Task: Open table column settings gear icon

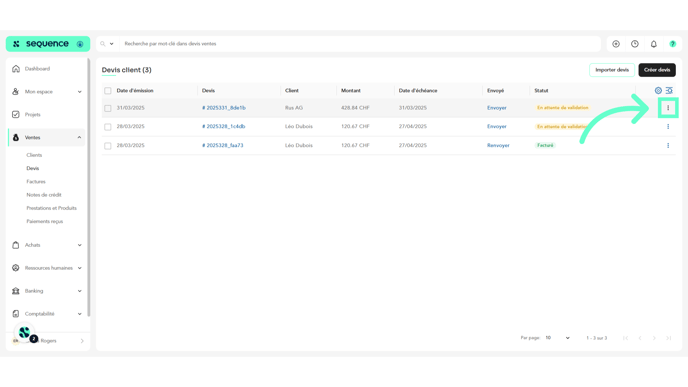Action: (658, 90)
